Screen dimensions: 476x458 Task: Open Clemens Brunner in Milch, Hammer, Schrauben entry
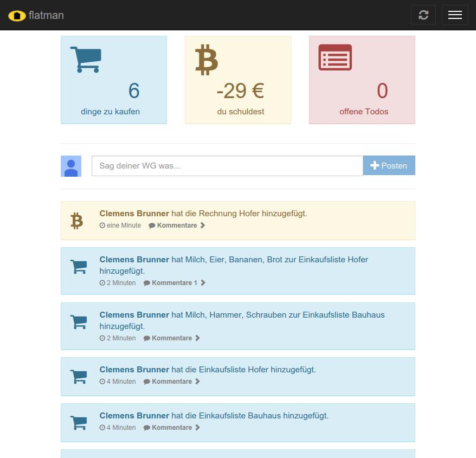coord(134,315)
